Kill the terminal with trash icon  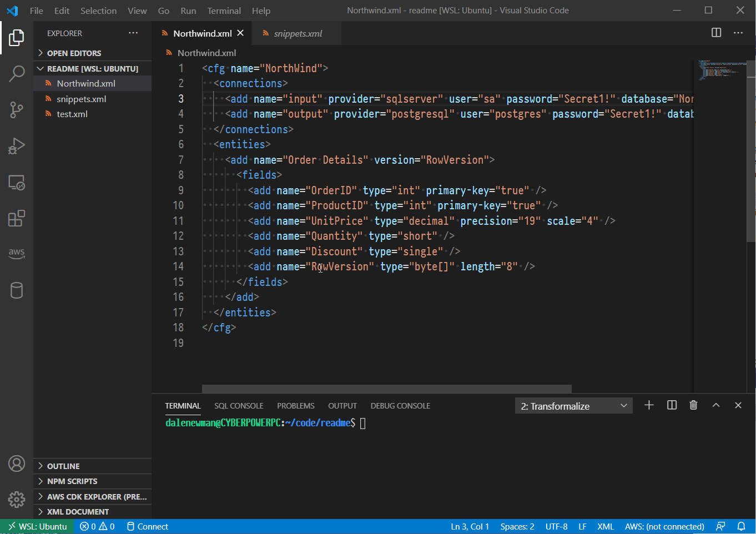click(693, 405)
